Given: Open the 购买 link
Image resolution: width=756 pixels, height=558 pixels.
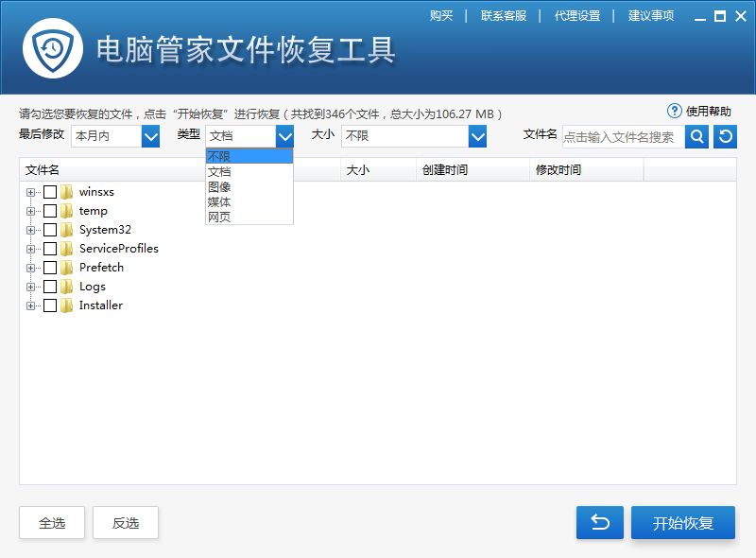Looking at the screenshot, I should 441,16.
